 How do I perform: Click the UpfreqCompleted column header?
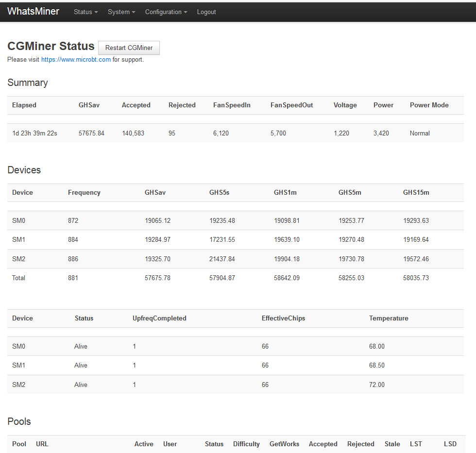click(159, 319)
